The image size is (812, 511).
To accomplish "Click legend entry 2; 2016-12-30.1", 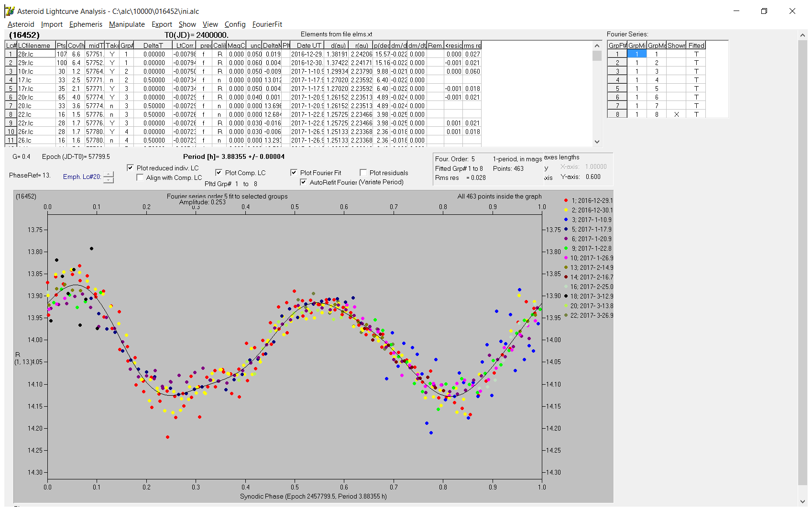I will [589, 210].
